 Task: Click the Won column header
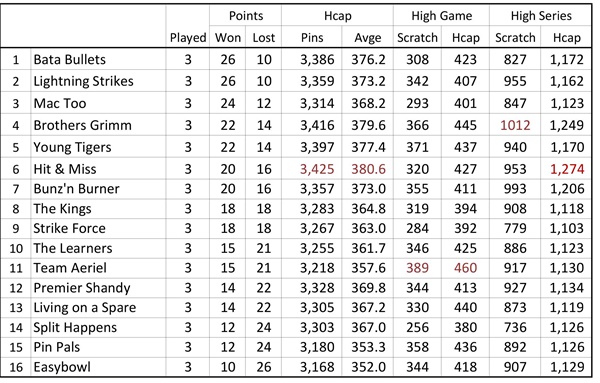click(x=228, y=37)
